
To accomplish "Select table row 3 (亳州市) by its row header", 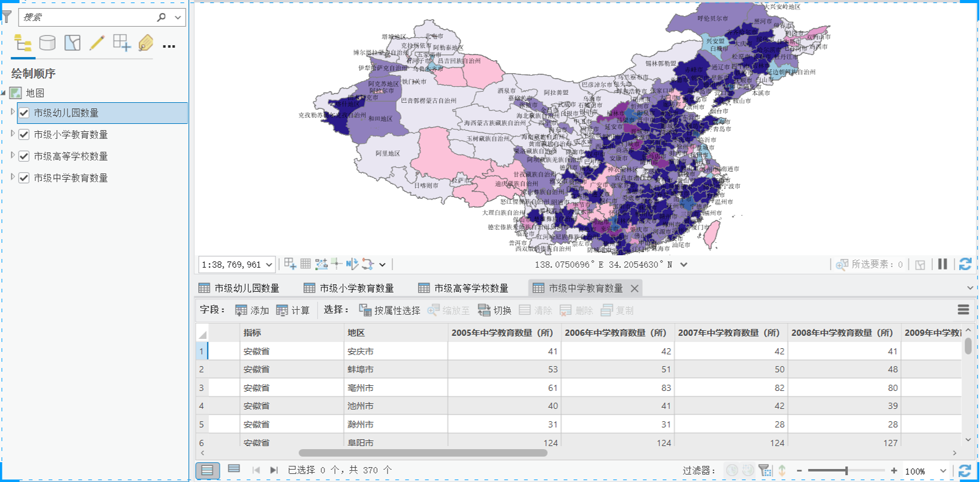I will tap(202, 388).
